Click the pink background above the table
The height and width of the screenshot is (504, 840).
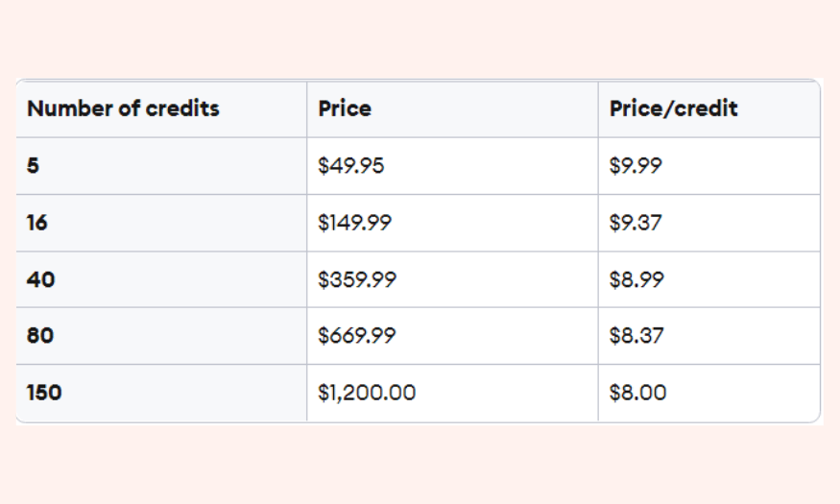pyautogui.click(x=420, y=38)
